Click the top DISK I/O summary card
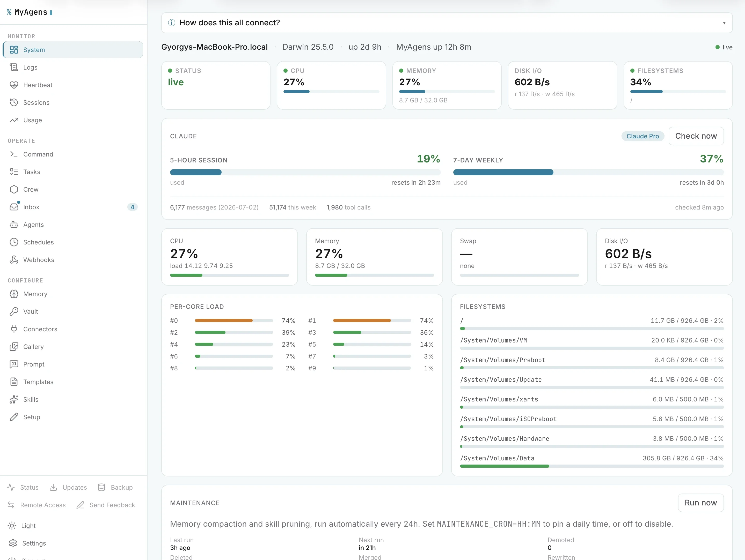This screenshot has height=560, width=745. (563, 85)
